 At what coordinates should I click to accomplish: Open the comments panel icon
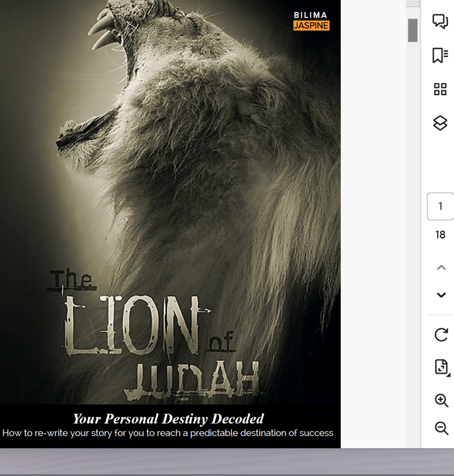pyautogui.click(x=440, y=22)
